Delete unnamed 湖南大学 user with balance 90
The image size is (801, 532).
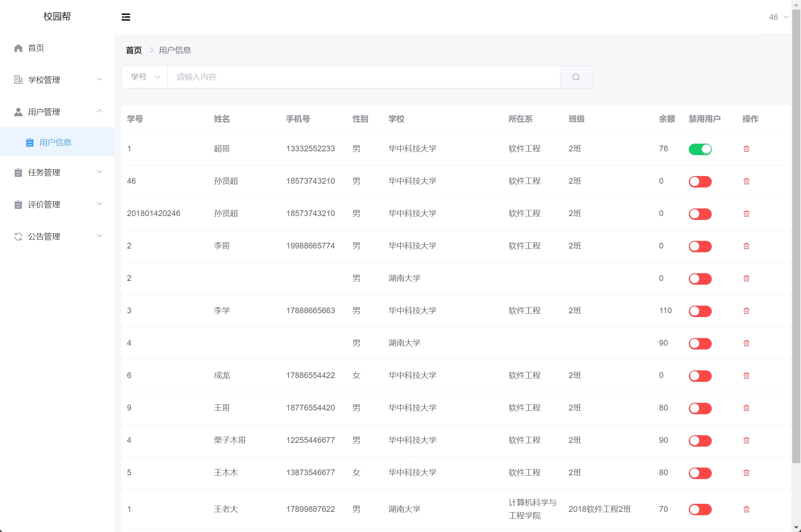pos(746,343)
